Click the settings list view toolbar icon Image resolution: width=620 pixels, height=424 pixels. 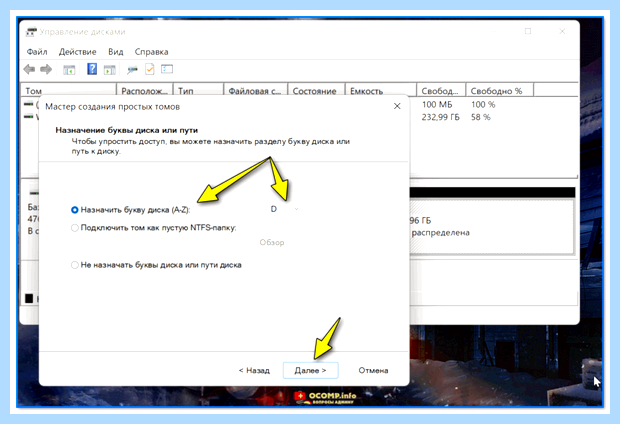click(167, 69)
